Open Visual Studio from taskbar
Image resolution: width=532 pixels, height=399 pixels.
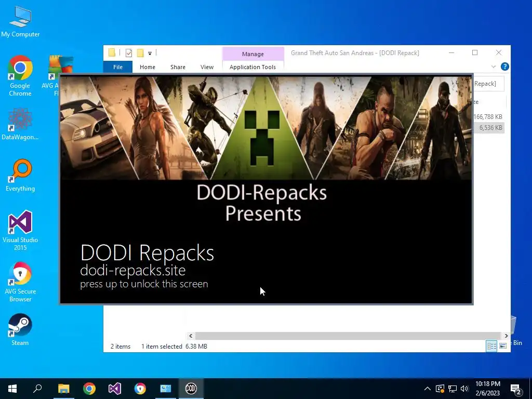pos(115,389)
